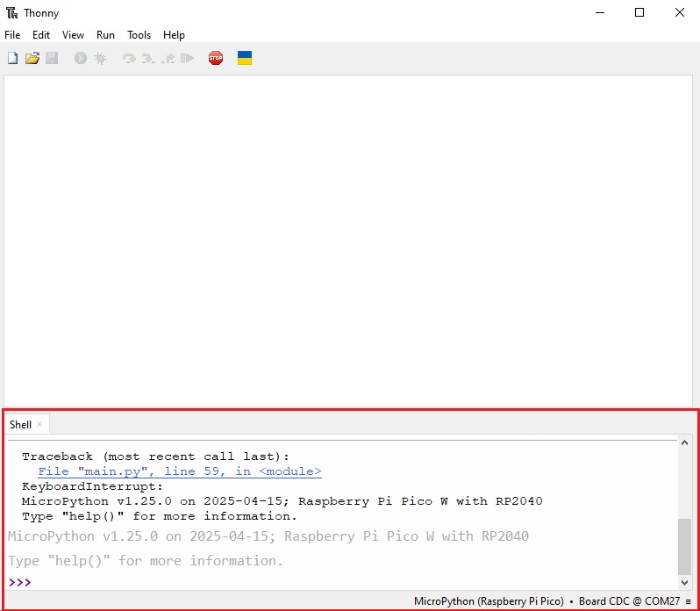Screen dimensions: 700x611
Task: Click Shell scrollbar up arrow
Action: 684,442
